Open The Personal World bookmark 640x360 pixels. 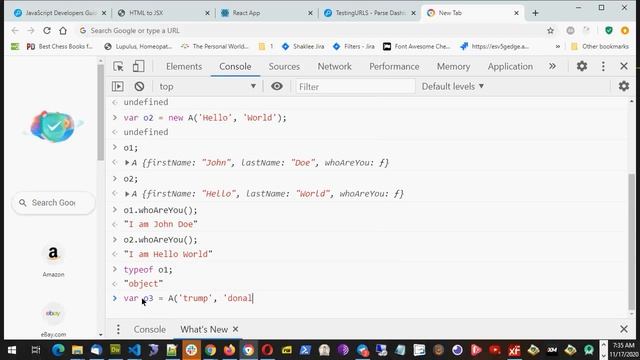(215, 47)
